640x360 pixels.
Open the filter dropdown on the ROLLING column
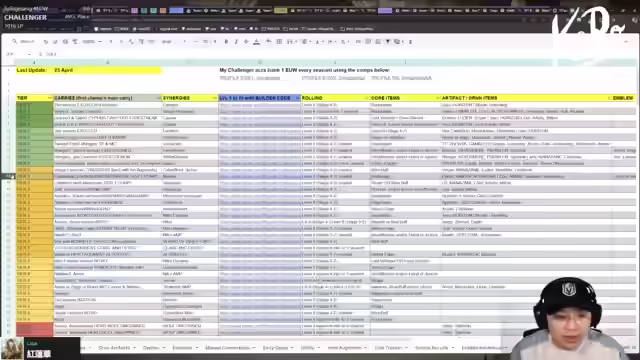pos(366,98)
